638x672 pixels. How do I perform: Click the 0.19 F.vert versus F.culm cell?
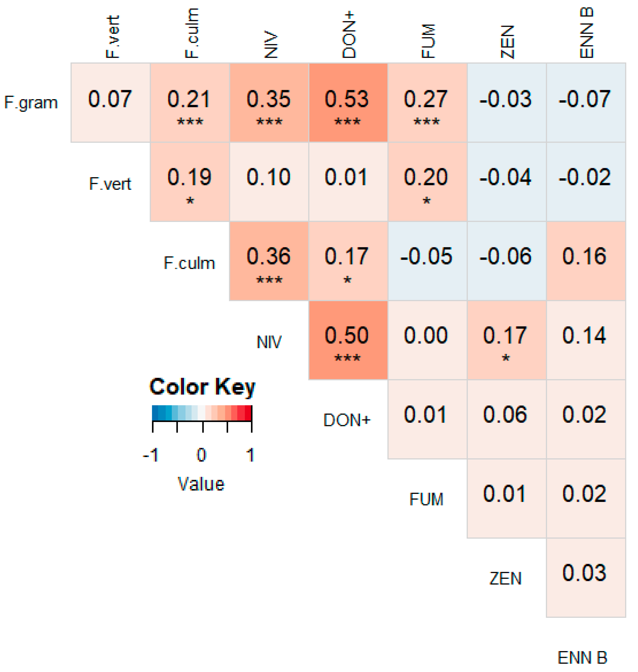[190, 182]
